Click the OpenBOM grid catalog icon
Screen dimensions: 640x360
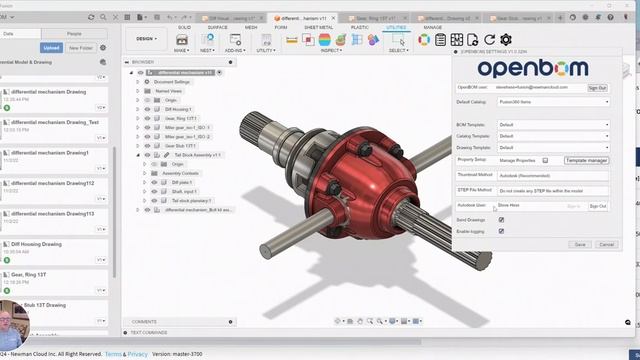457,40
